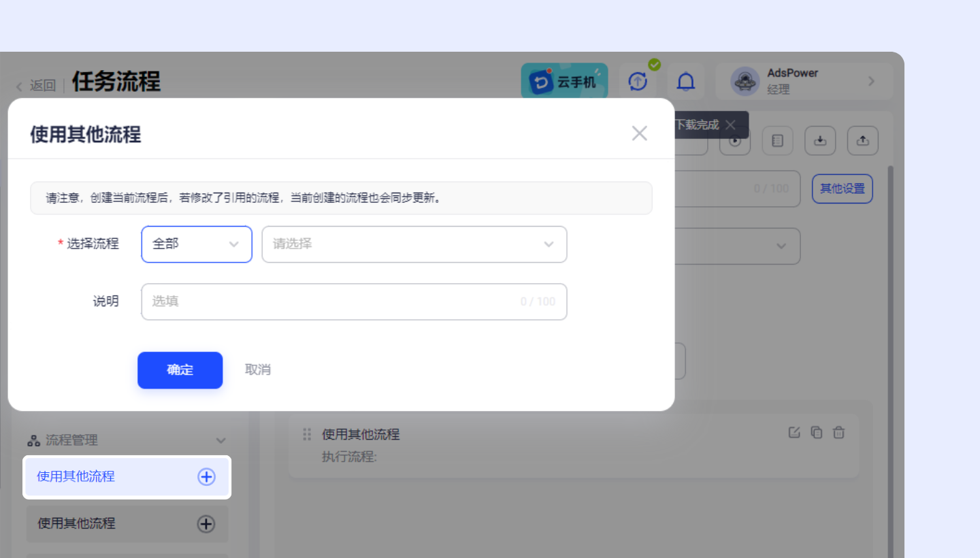980x558 pixels.
Task: Click the background name field showing 0 / 100
Action: pyautogui.click(x=738, y=188)
